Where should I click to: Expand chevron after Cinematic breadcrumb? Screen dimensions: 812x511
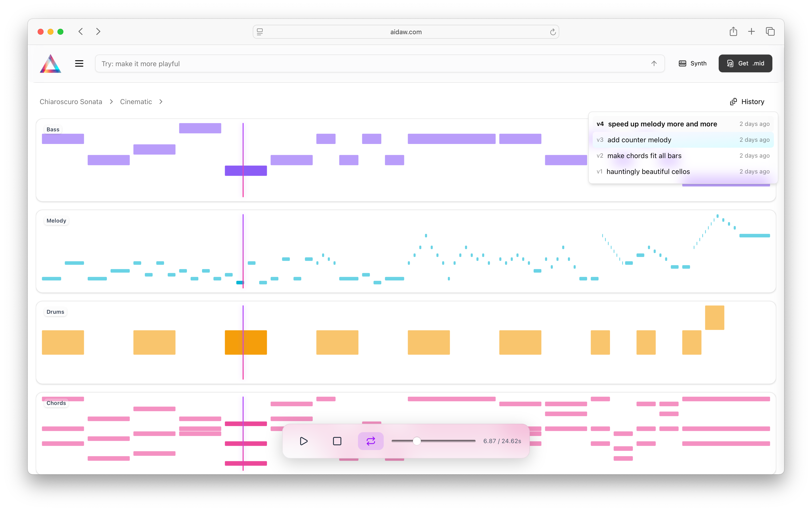click(x=161, y=102)
